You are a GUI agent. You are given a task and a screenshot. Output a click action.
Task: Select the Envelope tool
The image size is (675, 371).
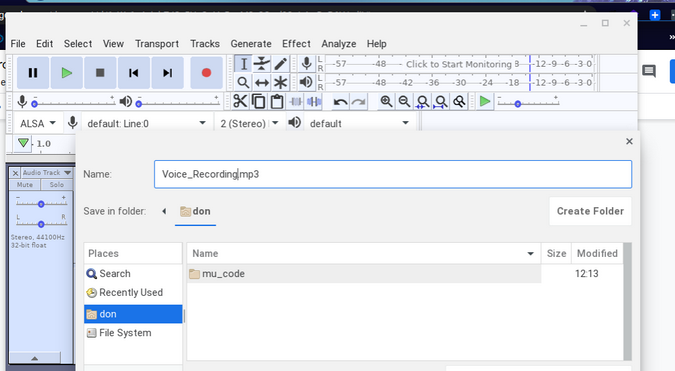[x=261, y=64]
